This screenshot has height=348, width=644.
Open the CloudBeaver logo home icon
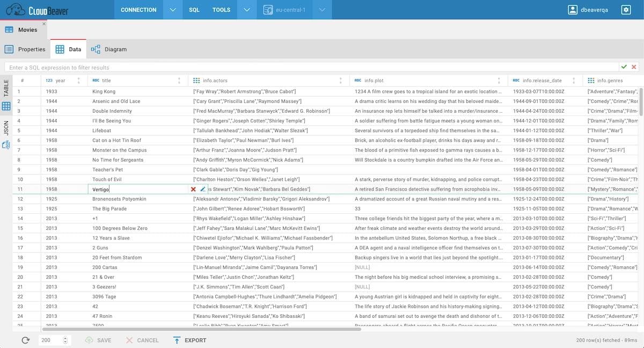click(14, 9)
